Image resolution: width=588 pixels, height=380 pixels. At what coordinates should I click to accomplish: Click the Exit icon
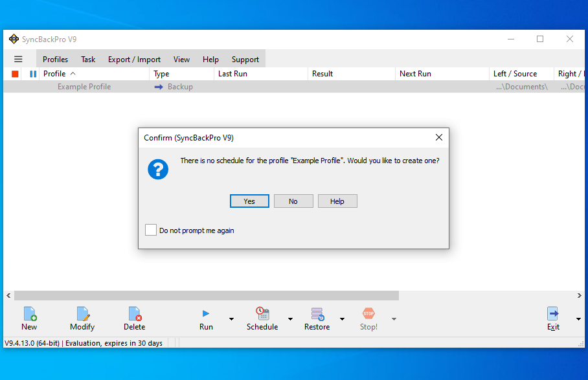tap(553, 314)
